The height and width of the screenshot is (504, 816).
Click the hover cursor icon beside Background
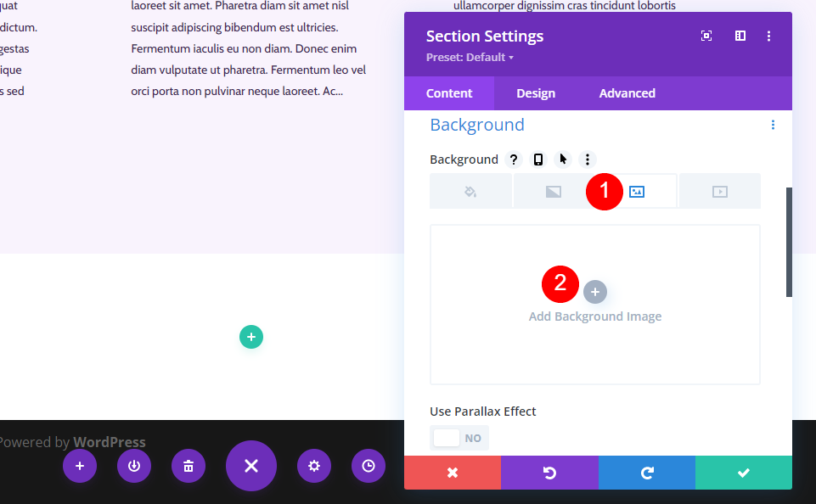pyautogui.click(x=563, y=160)
